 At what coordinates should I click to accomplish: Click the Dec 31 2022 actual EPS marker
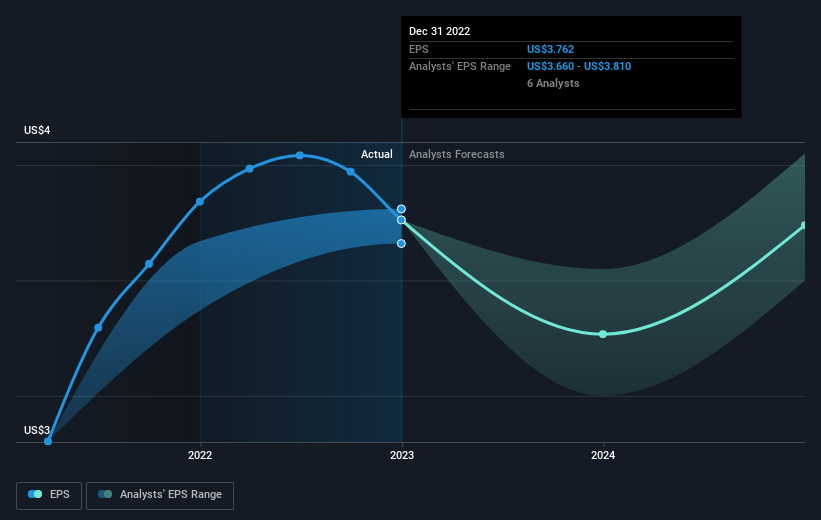pos(401,220)
